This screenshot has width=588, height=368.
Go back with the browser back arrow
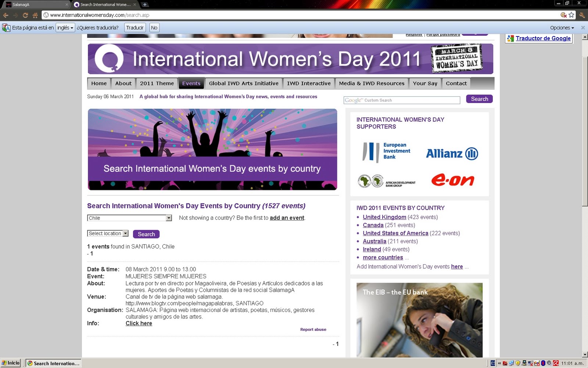(6, 15)
